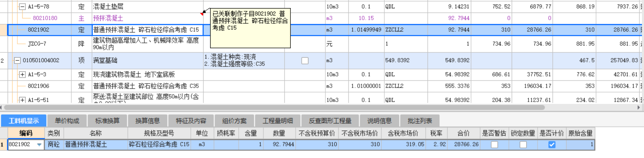Image resolution: width=644 pixels, height=158 pixels.
Task: Click the horizontal scrollbar thumb
Action: point(274,108)
